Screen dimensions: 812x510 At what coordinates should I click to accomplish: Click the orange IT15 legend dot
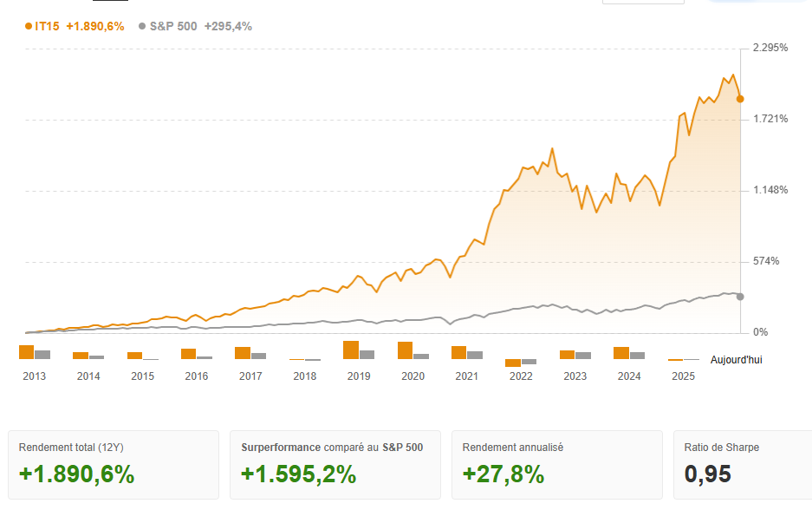[29, 26]
